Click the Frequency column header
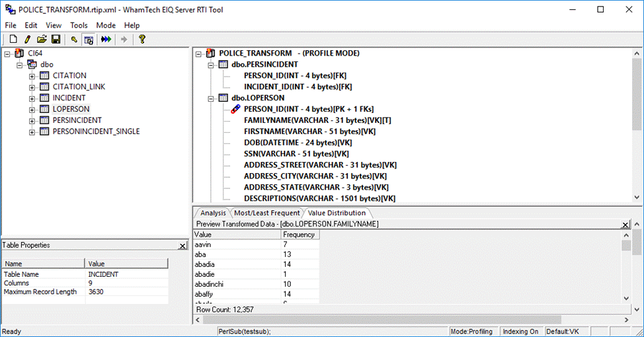 pos(299,235)
